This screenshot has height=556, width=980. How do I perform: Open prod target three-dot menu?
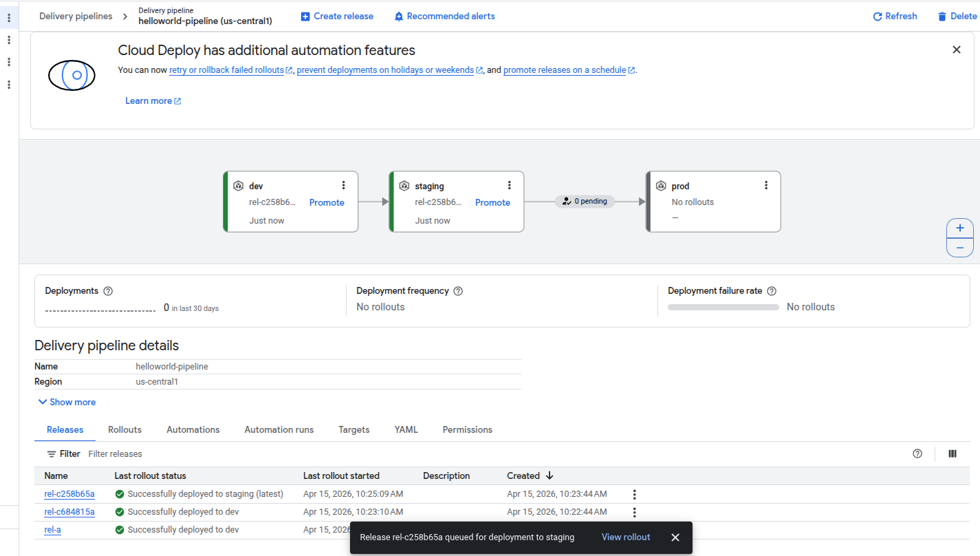pos(766,185)
